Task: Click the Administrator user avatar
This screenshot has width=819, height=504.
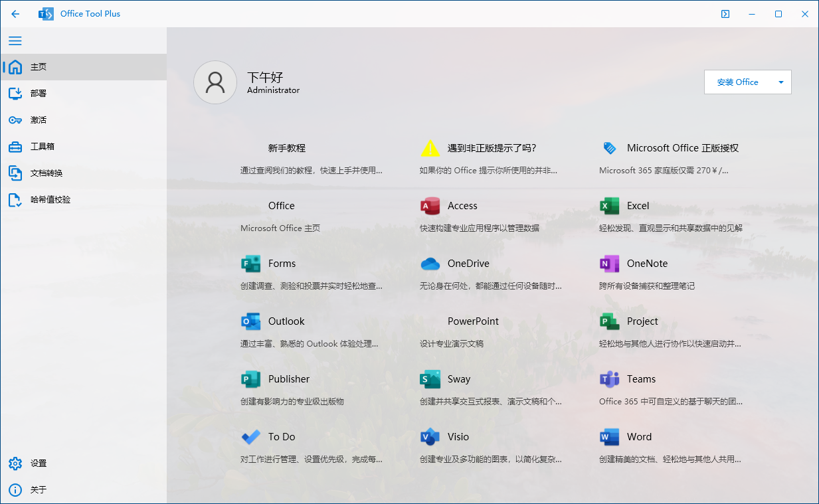Action: pos(215,82)
